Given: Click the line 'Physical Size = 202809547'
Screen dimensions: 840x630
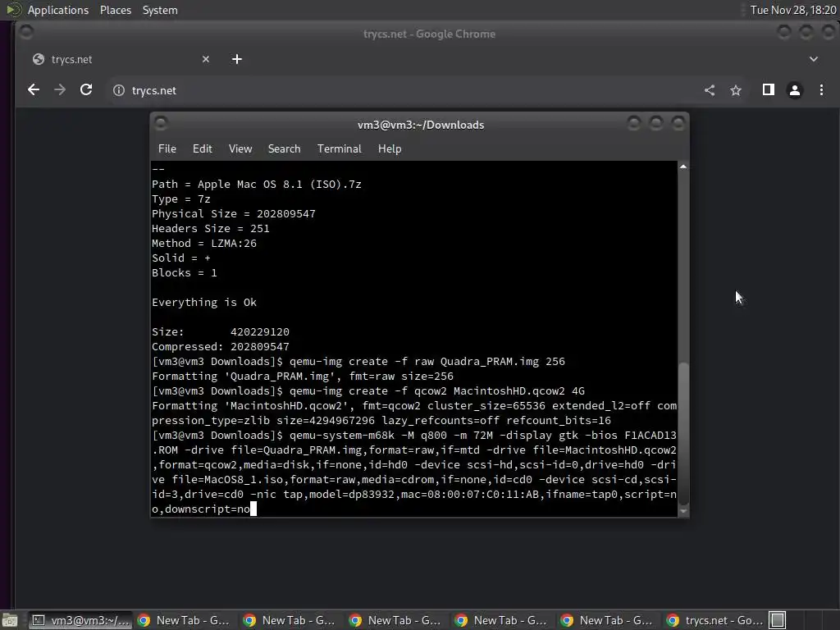Looking at the screenshot, I should point(234,214).
